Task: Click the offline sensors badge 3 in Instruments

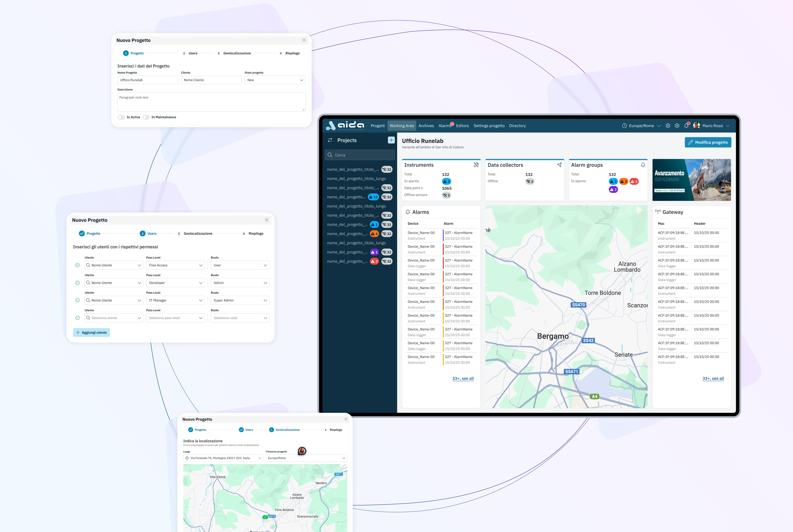Action: [446, 195]
